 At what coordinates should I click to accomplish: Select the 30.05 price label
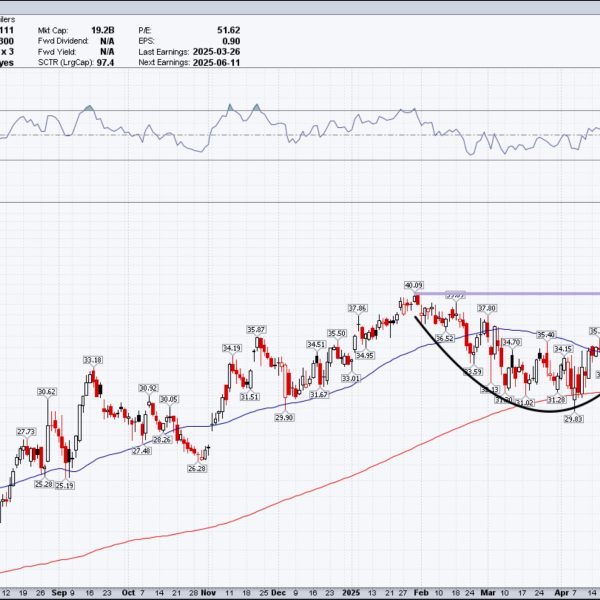click(169, 399)
